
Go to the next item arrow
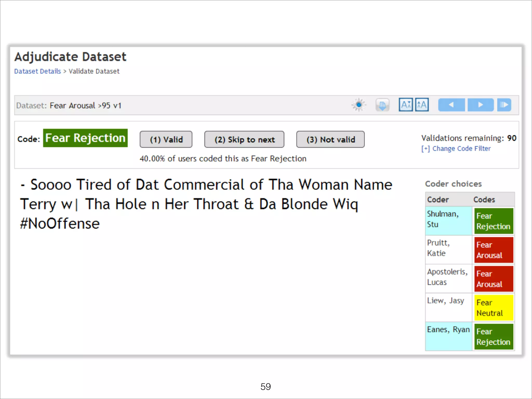coord(480,105)
